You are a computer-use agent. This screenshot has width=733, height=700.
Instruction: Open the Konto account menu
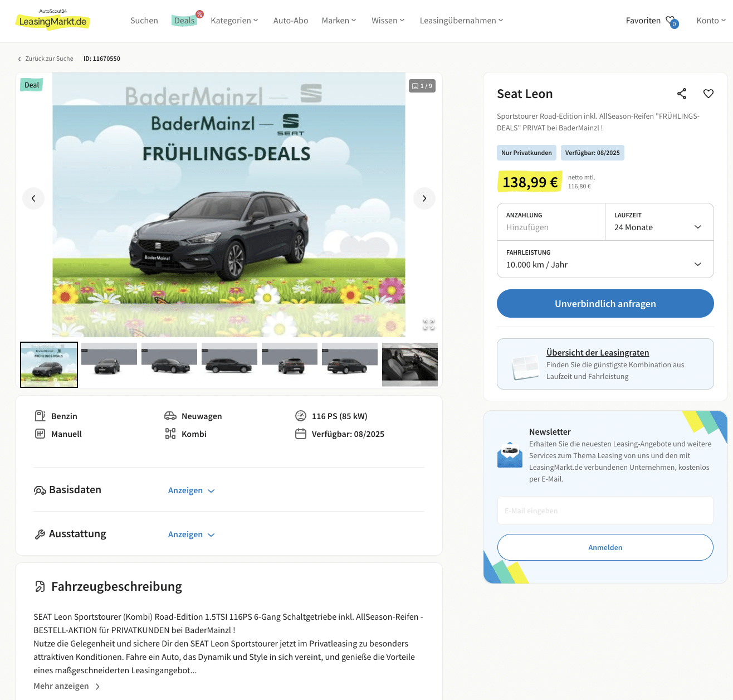coord(711,21)
